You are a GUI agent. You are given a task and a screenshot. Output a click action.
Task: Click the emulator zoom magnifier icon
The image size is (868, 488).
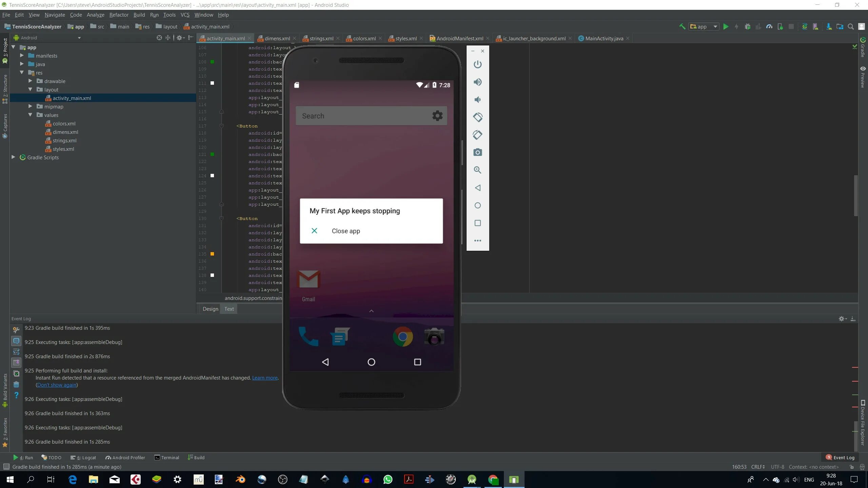coord(477,170)
